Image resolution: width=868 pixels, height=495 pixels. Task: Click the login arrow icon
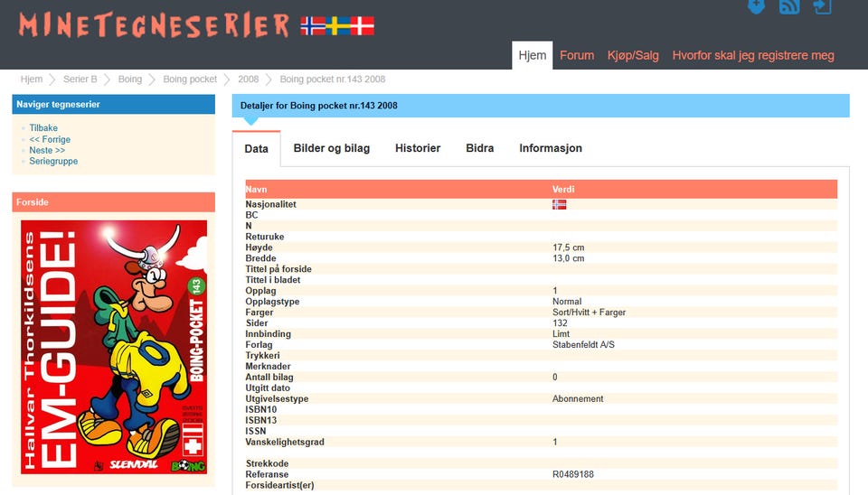[x=822, y=6]
